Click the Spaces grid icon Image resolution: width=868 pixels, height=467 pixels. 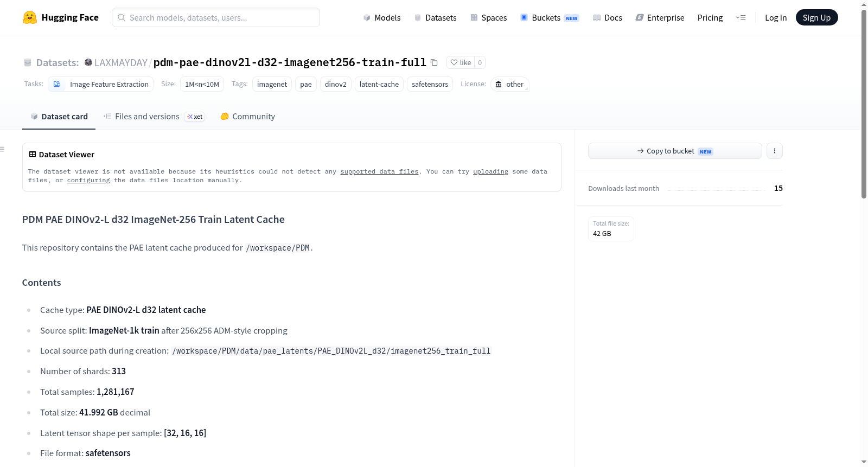pos(474,17)
